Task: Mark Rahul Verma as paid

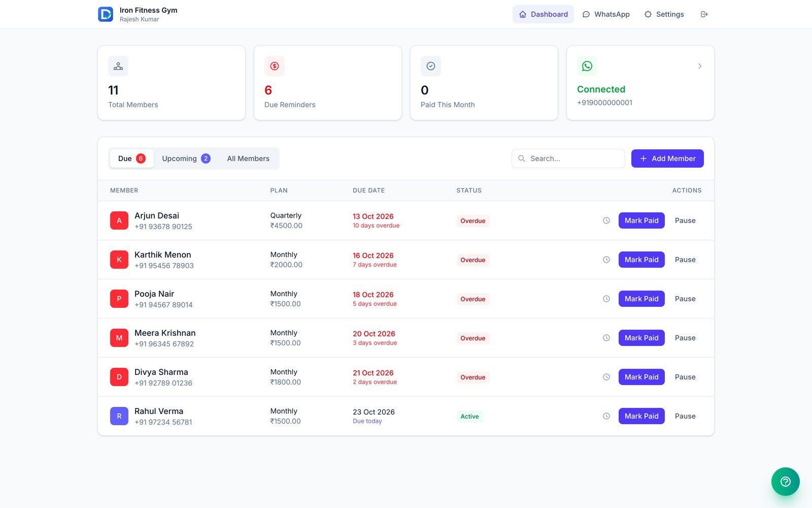Action: click(x=641, y=416)
